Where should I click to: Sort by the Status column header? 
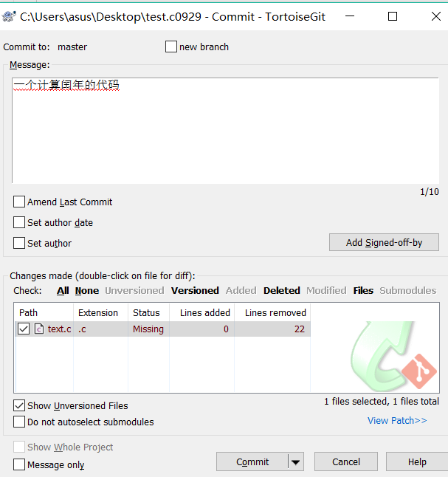(x=149, y=312)
